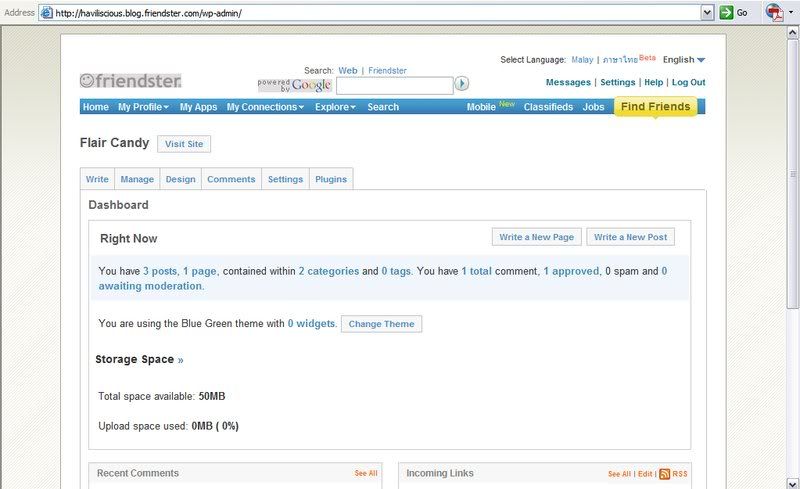The image size is (800, 489).
Task: Switch to the Design tab
Action: (180, 179)
